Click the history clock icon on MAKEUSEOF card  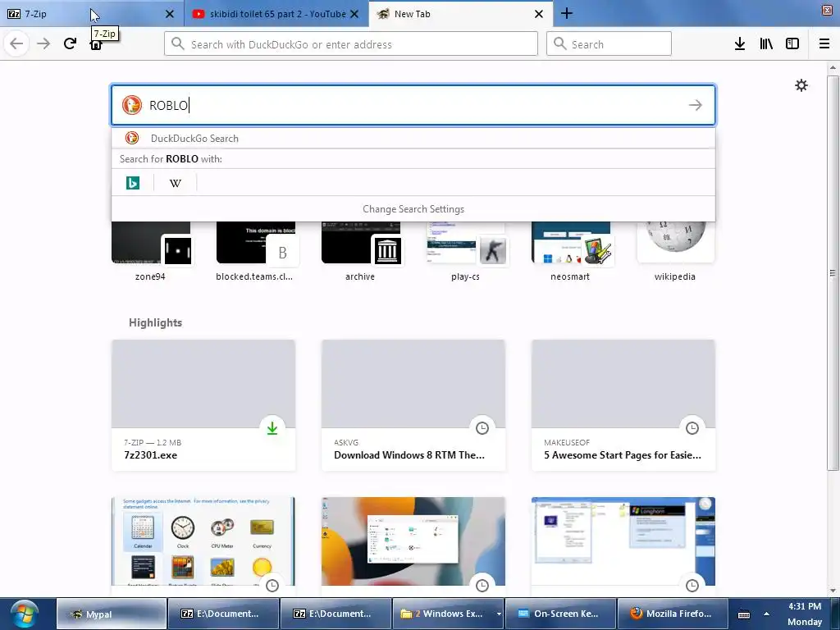(x=692, y=428)
